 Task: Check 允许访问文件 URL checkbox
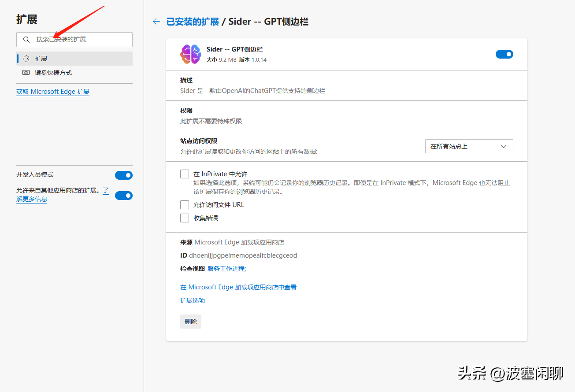click(185, 205)
